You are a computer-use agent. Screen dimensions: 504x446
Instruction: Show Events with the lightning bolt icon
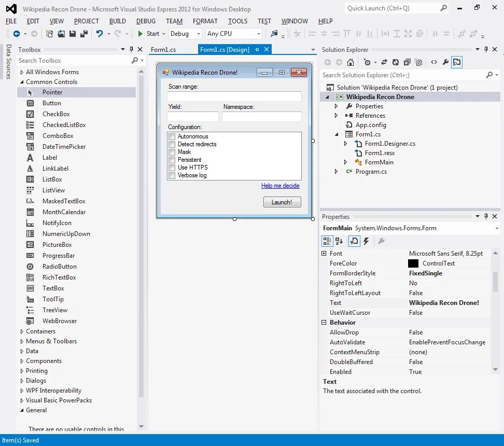[x=366, y=241]
